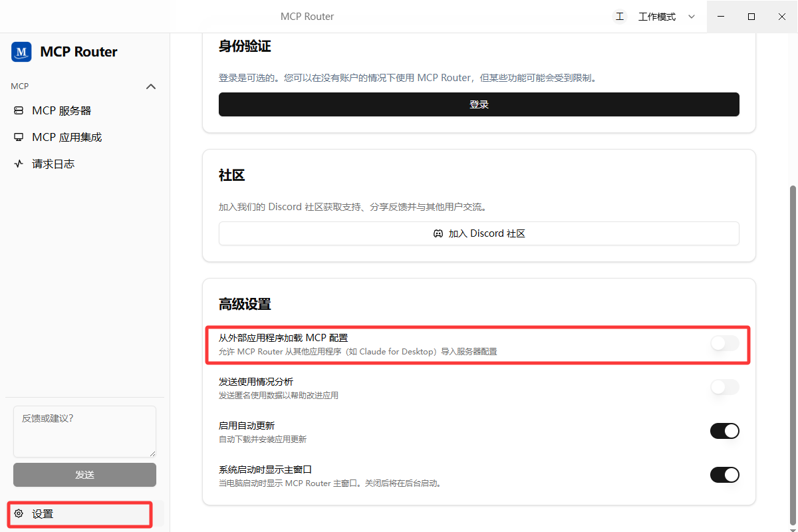Enable 从外部应用程序加载 MCP 配置 toggle
This screenshot has height=532, width=798.
tap(725, 343)
